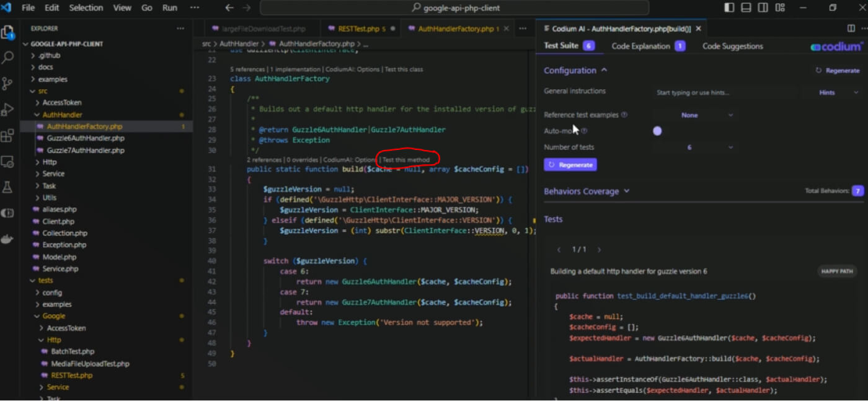The height and width of the screenshot is (401, 868).
Task: Close the Codium AI tab
Action: click(x=699, y=29)
